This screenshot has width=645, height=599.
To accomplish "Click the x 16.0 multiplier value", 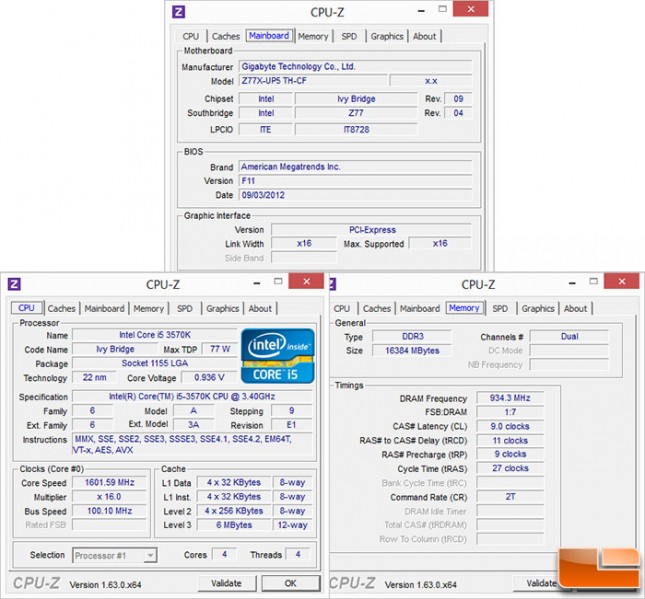I will pos(109,497).
